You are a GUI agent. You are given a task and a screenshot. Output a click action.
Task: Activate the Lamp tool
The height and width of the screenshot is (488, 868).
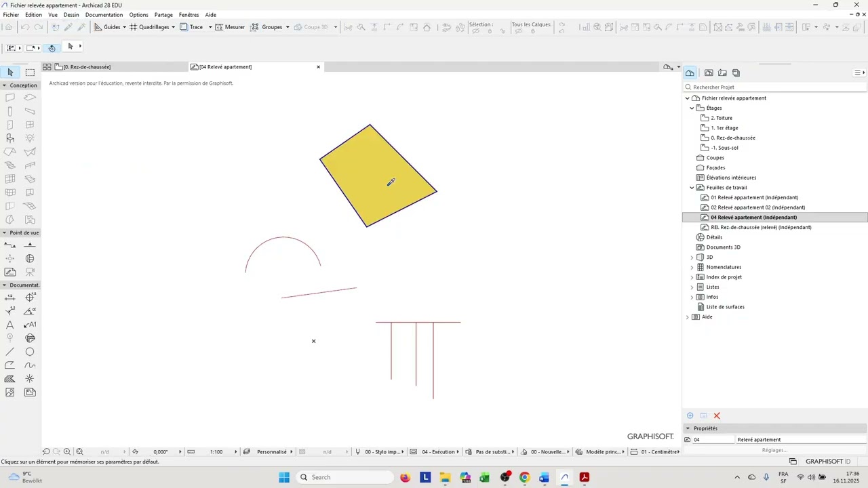pos(30,138)
